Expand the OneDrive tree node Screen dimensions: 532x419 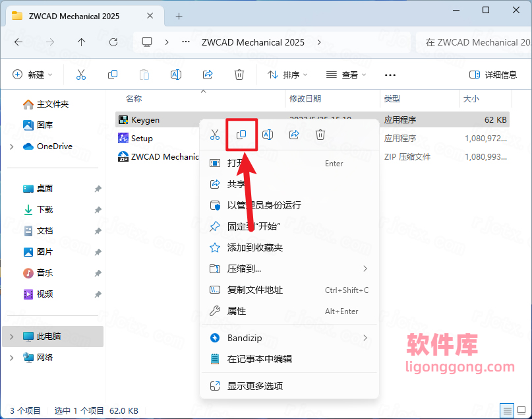coord(12,146)
